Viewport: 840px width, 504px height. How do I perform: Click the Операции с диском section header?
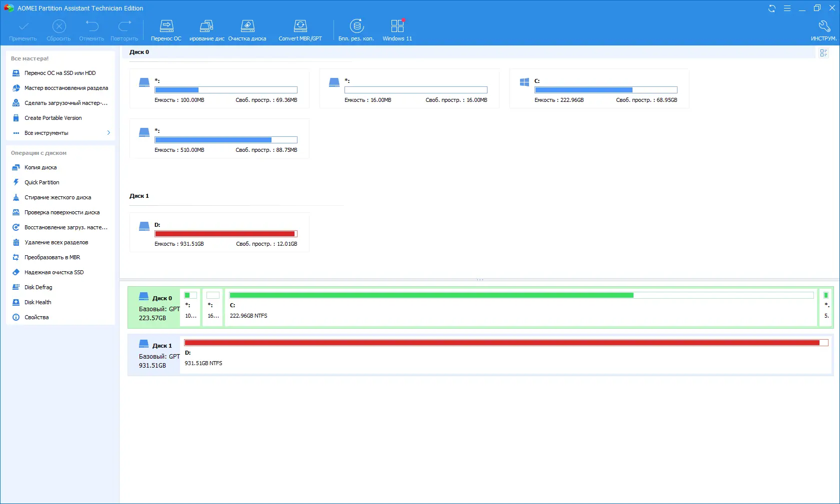[x=38, y=153]
